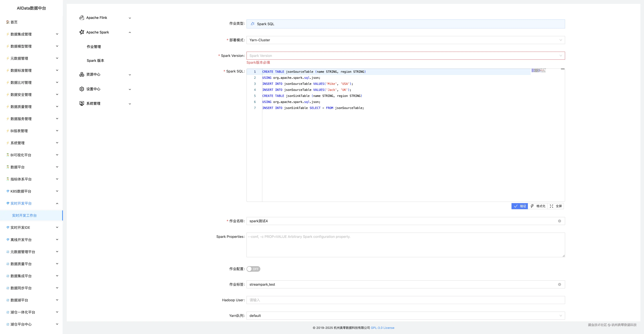Image resolution: width=644 pixels, height=334 pixels.
Task: Click the Hadoop User input field
Action: [405, 300]
